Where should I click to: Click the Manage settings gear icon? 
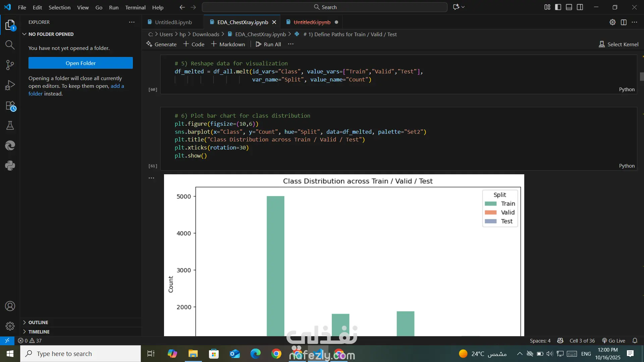pyautogui.click(x=10, y=326)
